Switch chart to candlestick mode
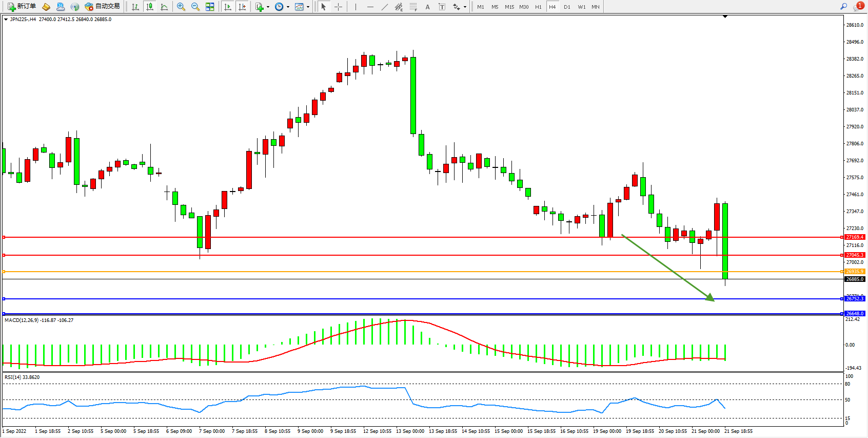 [x=150, y=7]
